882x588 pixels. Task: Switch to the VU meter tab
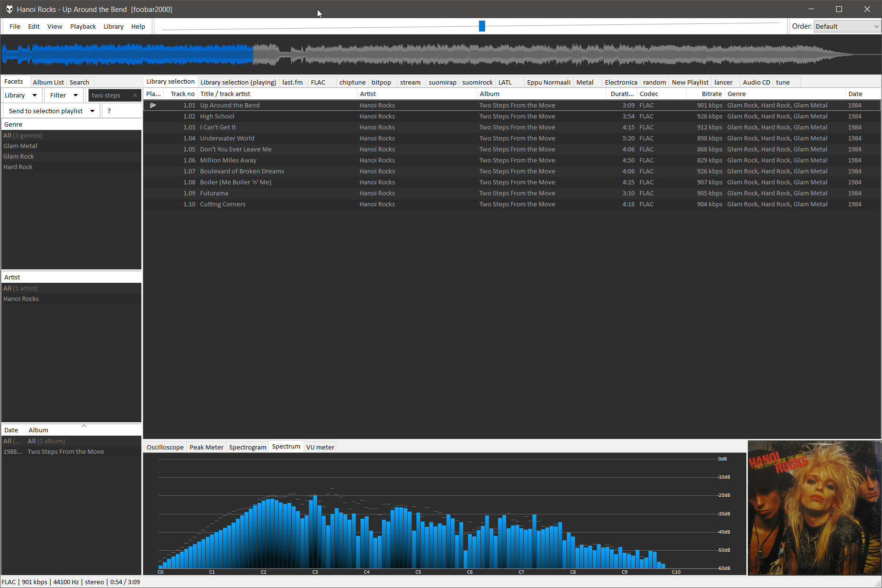320,447
